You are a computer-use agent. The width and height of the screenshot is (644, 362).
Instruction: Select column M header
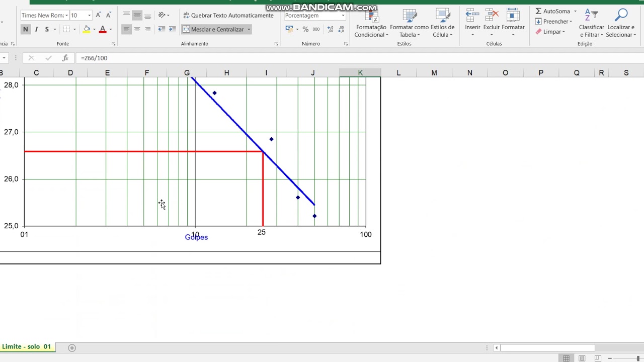[434, 73]
